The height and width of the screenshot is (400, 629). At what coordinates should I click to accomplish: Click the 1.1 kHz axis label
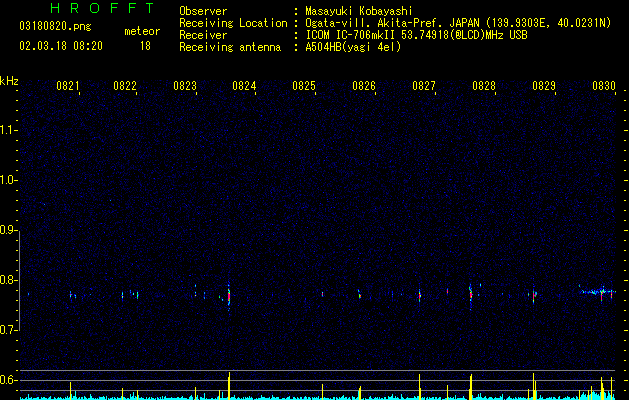9,130
